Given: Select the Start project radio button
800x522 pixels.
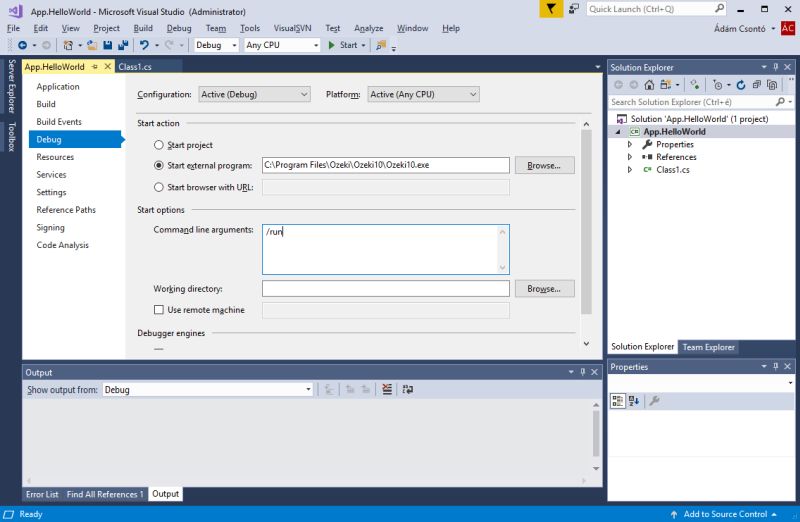Looking at the screenshot, I should (159, 145).
